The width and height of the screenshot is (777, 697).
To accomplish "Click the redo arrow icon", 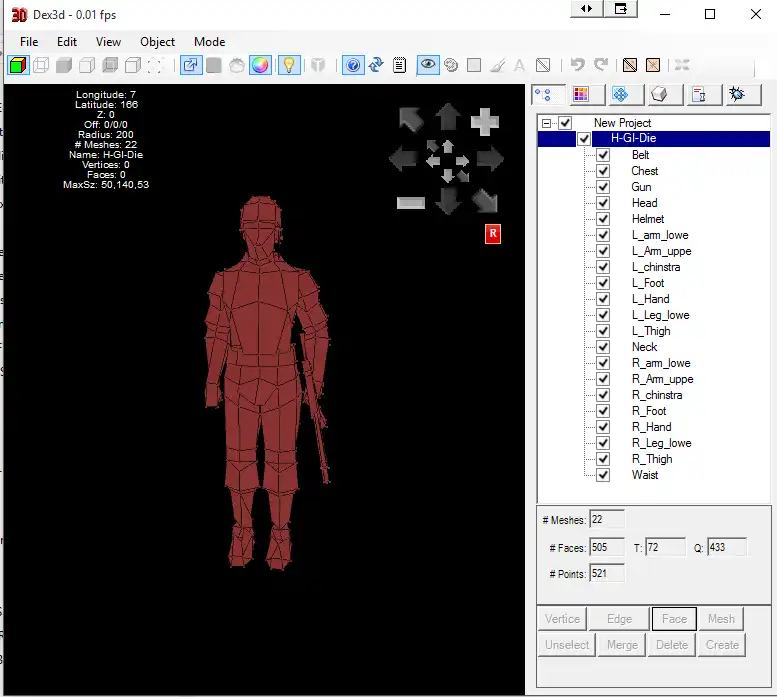I will [x=601, y=65].
